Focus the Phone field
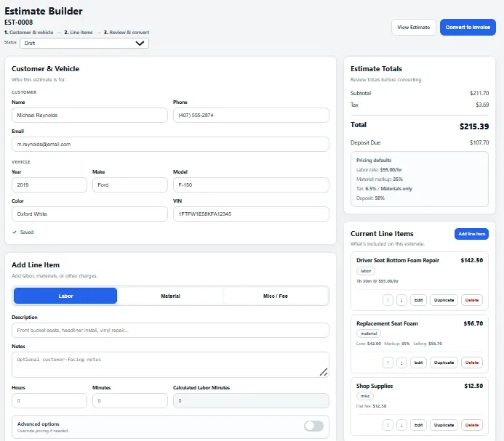 pos(251,115)
